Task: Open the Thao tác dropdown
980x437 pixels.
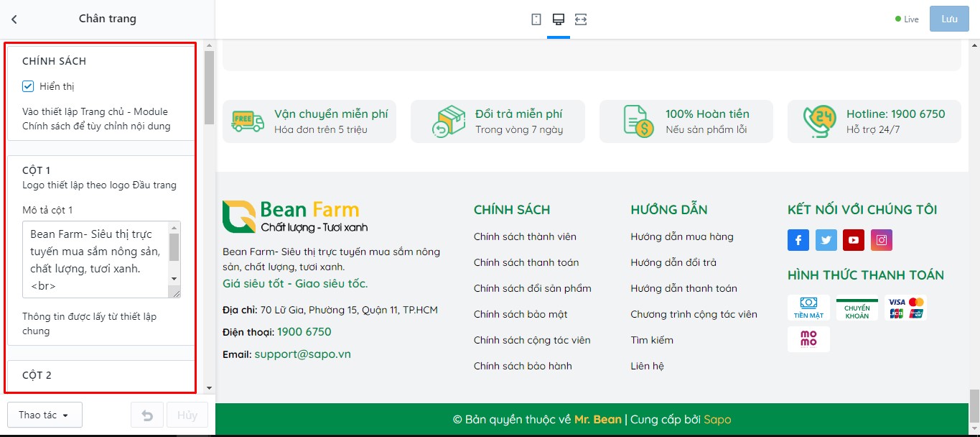Action: coord(45,415)
